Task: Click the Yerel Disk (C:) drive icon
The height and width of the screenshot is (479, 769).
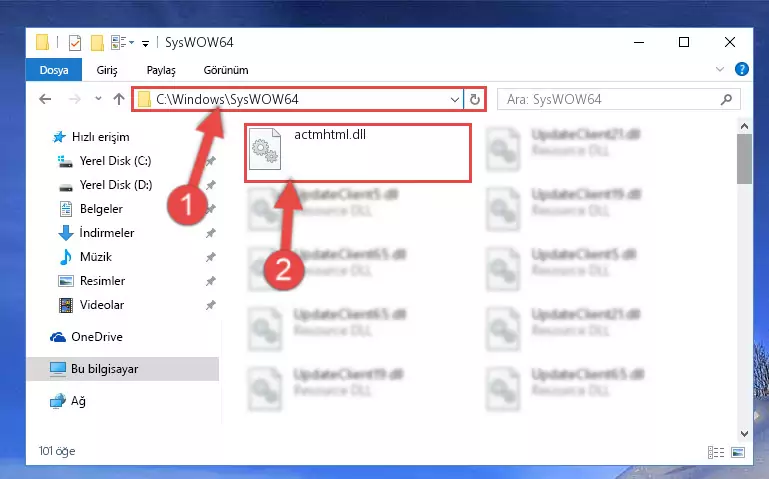Action: tap(65, 161)
